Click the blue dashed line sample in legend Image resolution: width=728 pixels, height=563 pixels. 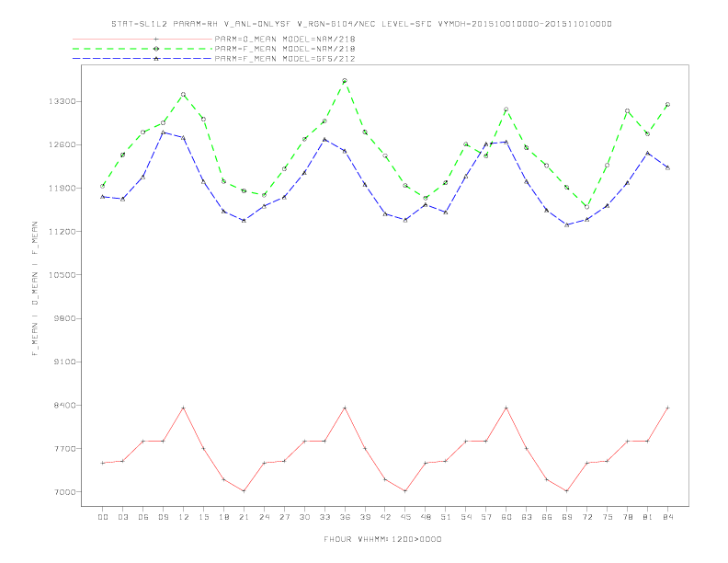tap(142, 59)
